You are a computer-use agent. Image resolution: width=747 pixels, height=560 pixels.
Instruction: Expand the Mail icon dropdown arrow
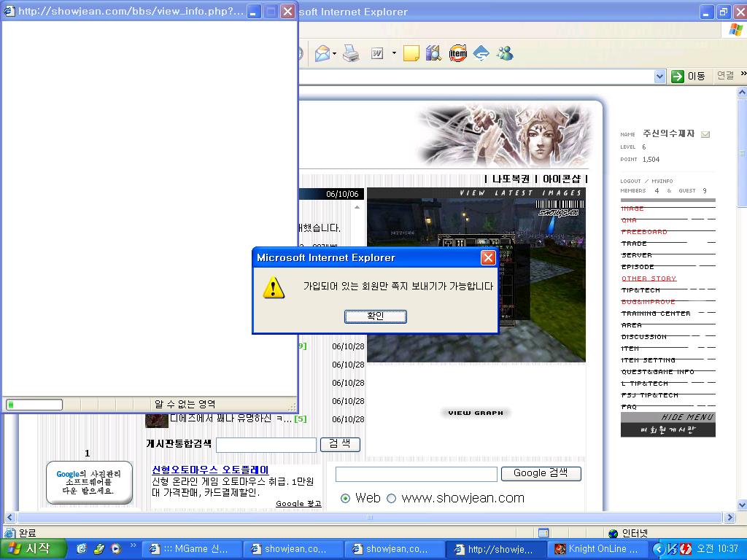(334, 53)
